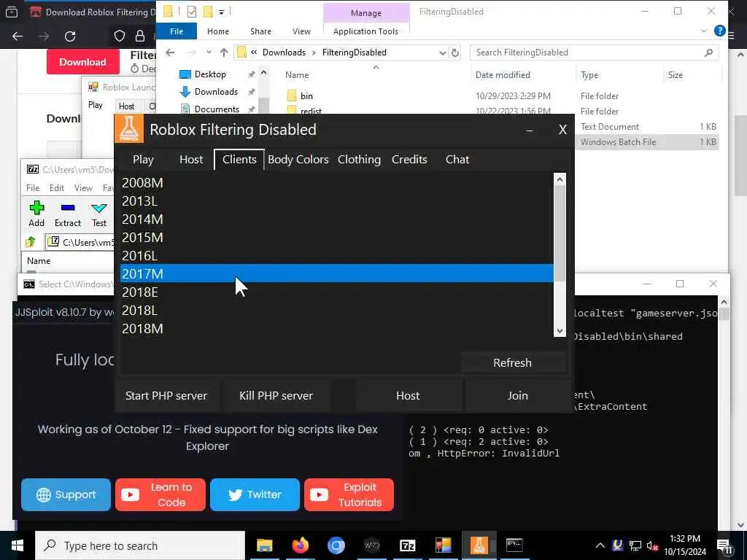The image size is (747, 560).
Task: Open the Share ribbon tab in Explorer
Action: 260,31
